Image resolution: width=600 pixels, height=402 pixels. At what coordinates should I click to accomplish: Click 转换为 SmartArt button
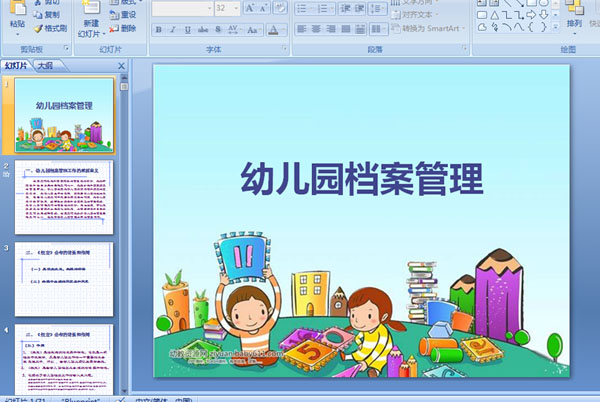pyautogui.click(x=428, y=29)
